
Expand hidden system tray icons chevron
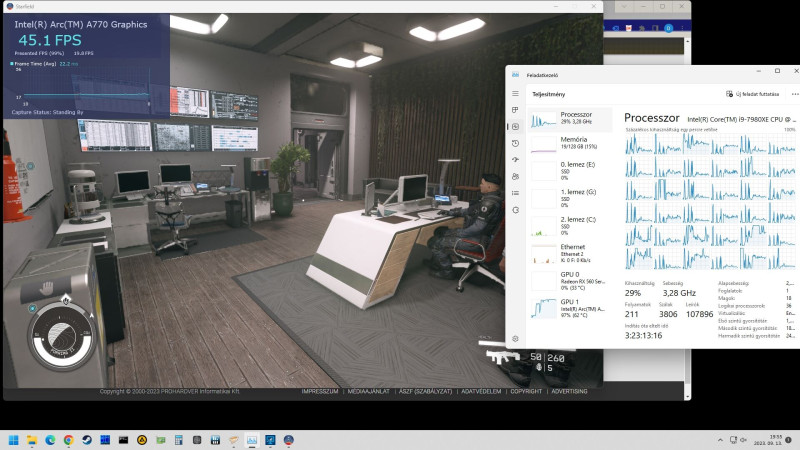pyautogui.click(x=720, y=440)
